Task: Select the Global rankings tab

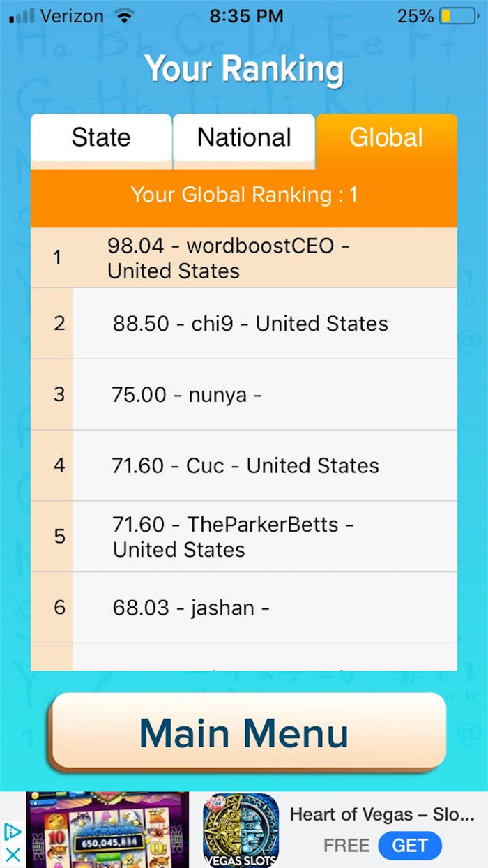Action: click(386, 137)
